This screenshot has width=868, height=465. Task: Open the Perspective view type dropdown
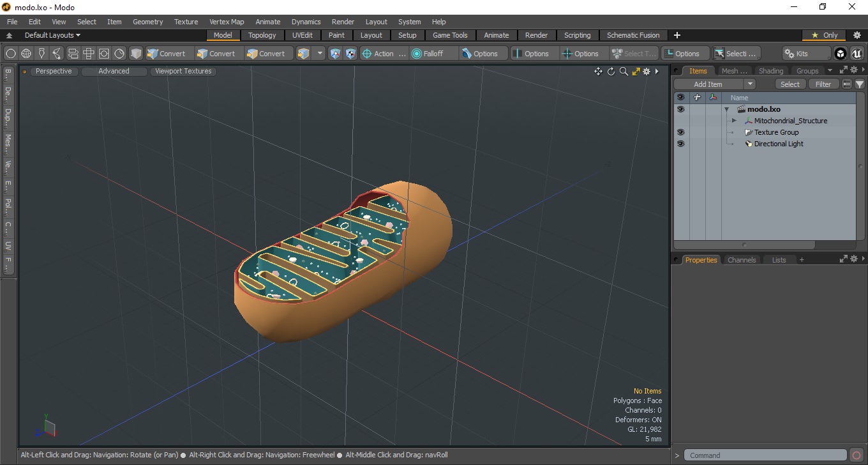click(x=54, y=72)
